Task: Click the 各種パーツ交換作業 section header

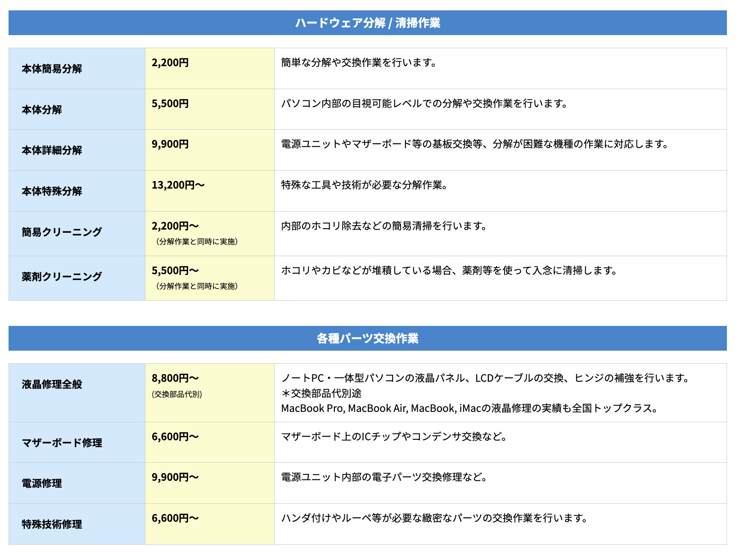Action: 367,339
